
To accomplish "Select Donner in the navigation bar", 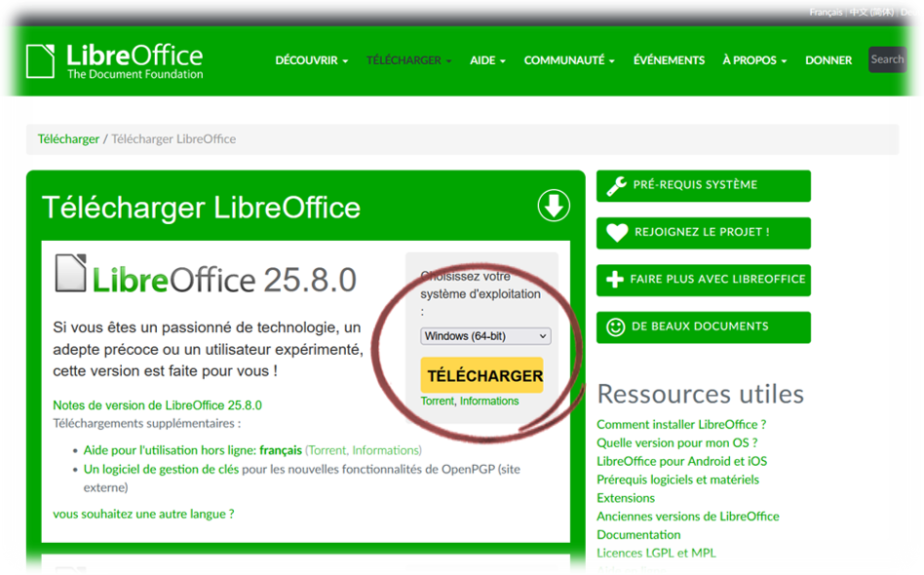I will coord(828,60).
